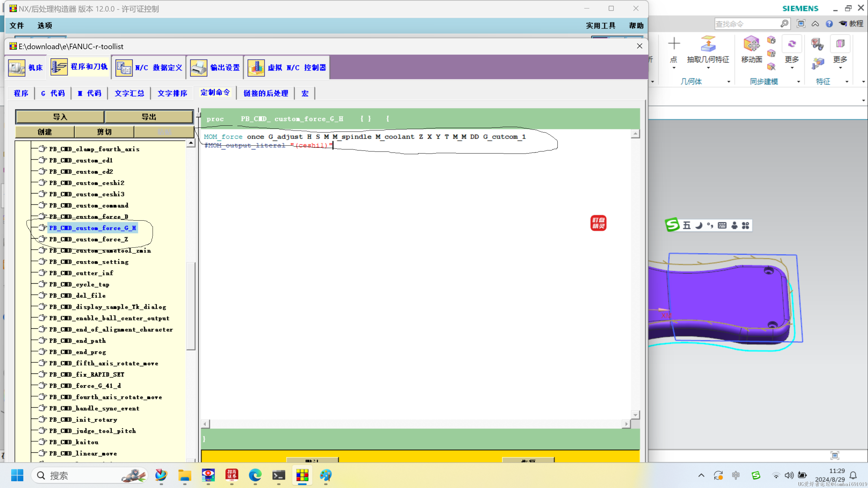Click the 抽取几何特征 icon in NX
Screen dimensions: 868x488
(x=708, y=44)
